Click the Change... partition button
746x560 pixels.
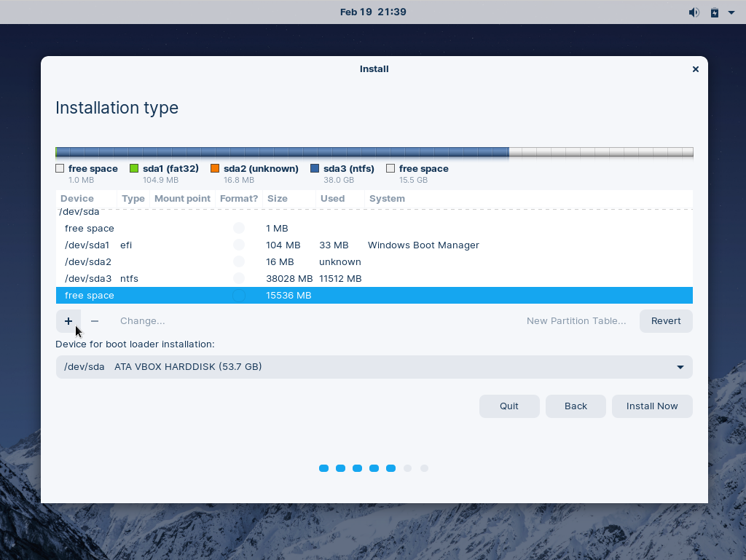(x=142, y=321)
